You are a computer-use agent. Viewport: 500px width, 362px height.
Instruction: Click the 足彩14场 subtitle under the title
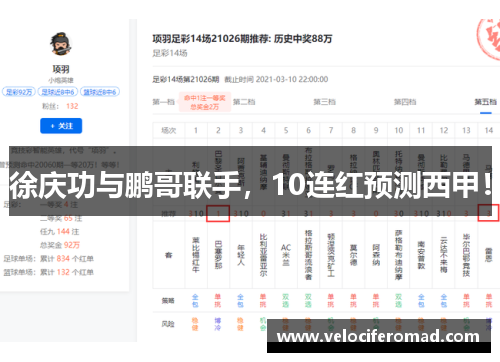coord(170,53)
